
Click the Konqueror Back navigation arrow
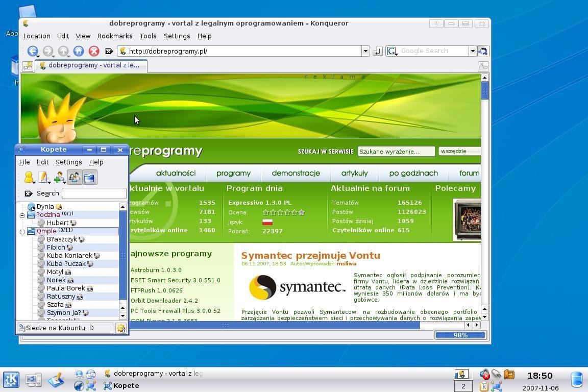click(32, 51)
